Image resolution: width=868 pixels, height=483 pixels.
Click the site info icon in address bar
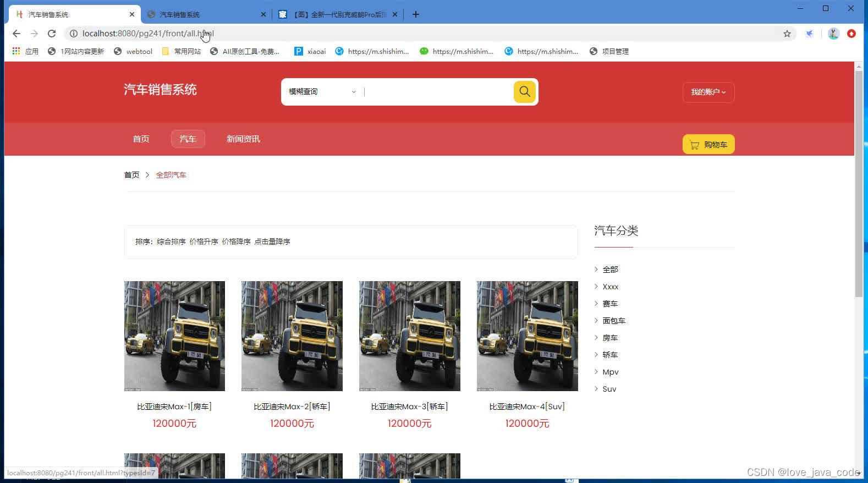tap(73, 34)
